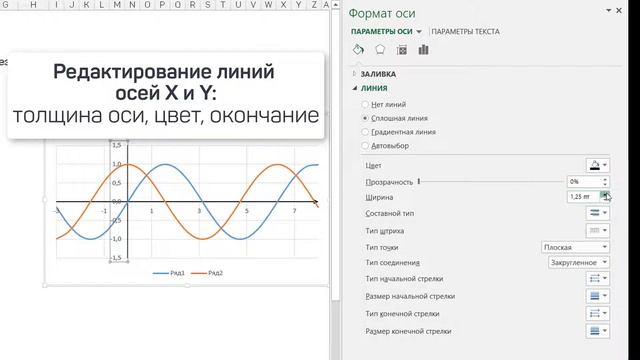Select column H header

point(33,5)
